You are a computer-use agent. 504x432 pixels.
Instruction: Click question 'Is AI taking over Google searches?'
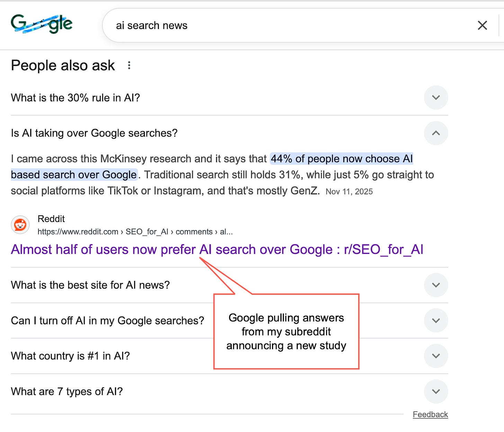point(94,133)
